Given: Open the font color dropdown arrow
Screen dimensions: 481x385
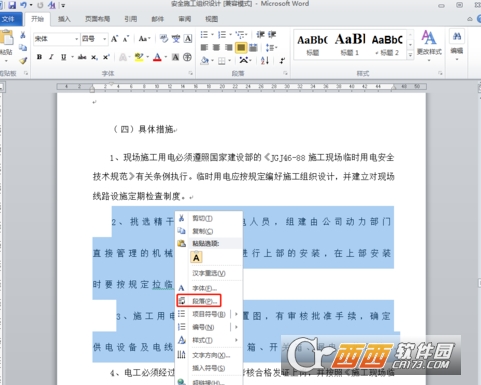Looking at the screenshot, I should [x=166, y=57].
